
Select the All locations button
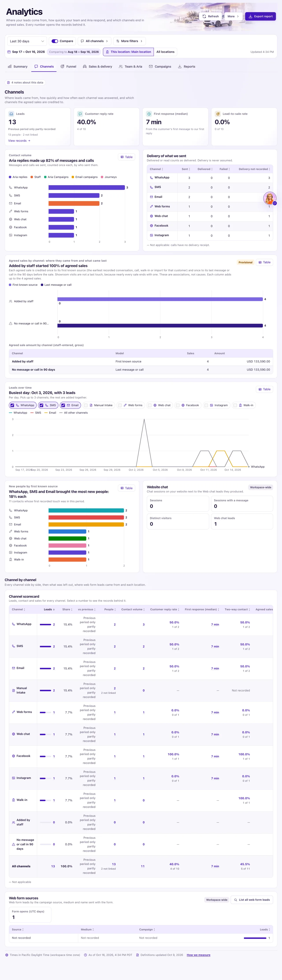165,52
